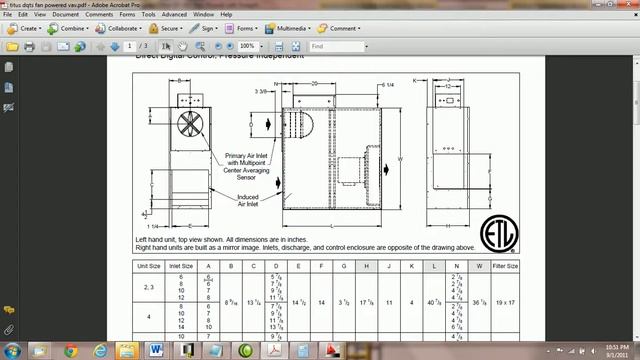This screenshot has height=360, width=640.
Task: Click the upload to web globe icon
Action: [80, 47]
